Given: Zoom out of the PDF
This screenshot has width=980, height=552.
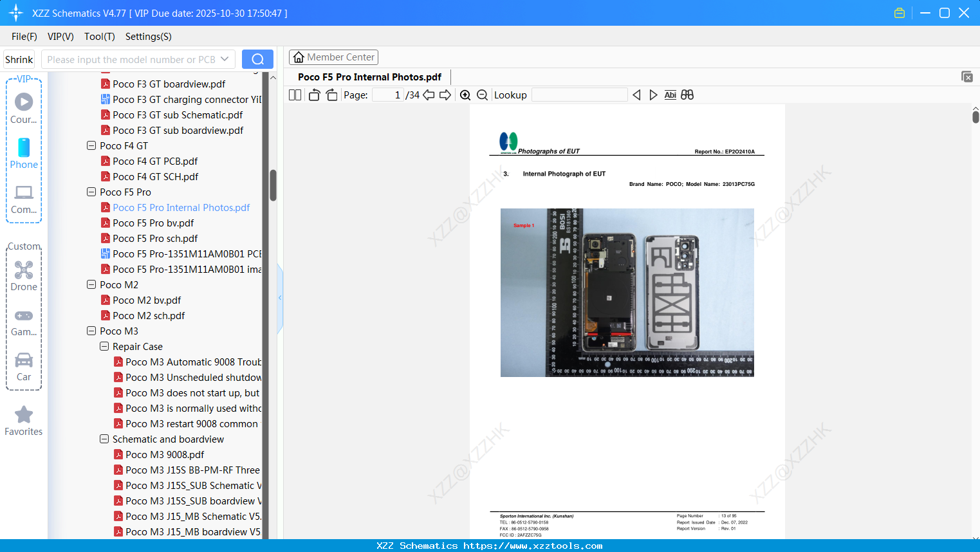Looking at the screenshot, I should (483, 95).
